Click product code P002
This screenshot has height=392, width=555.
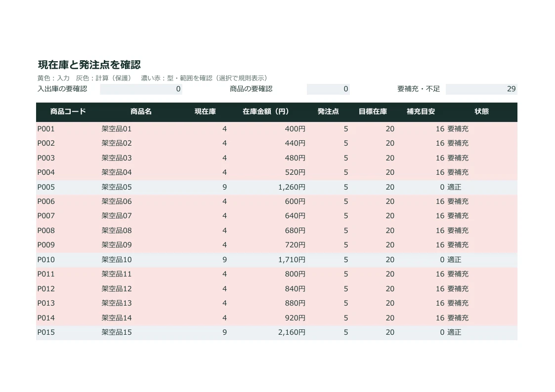[46, 144]
